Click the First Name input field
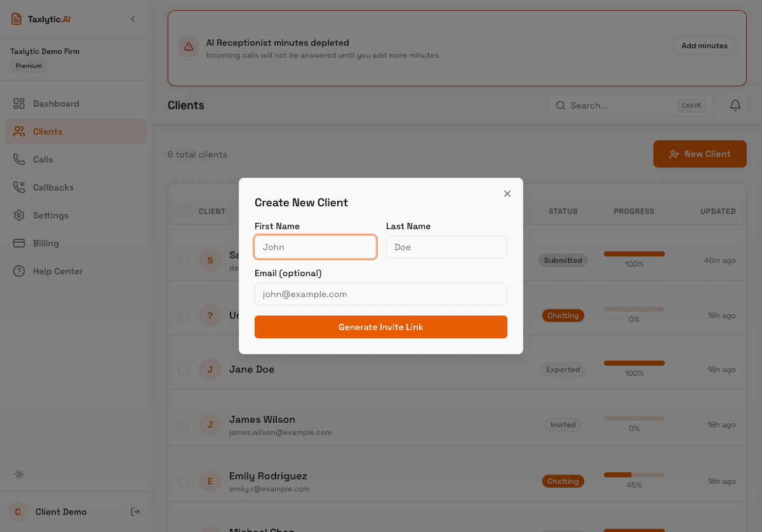The width and height of the screenshot is (762, 532). 315,247
